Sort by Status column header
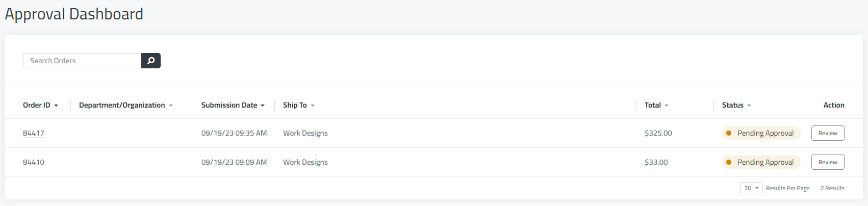This screenshot has width=868, height=206. 736,105
